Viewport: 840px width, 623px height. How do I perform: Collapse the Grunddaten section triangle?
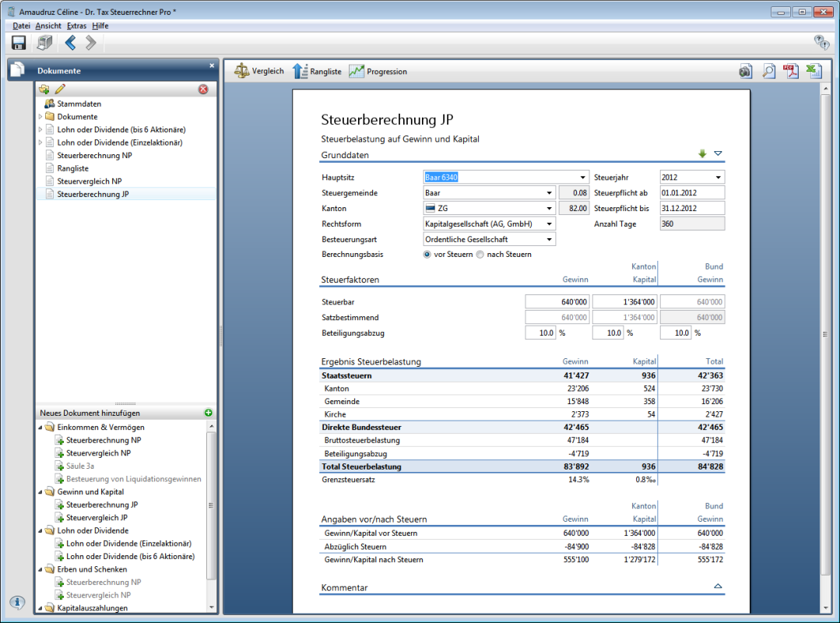(718, 153)
